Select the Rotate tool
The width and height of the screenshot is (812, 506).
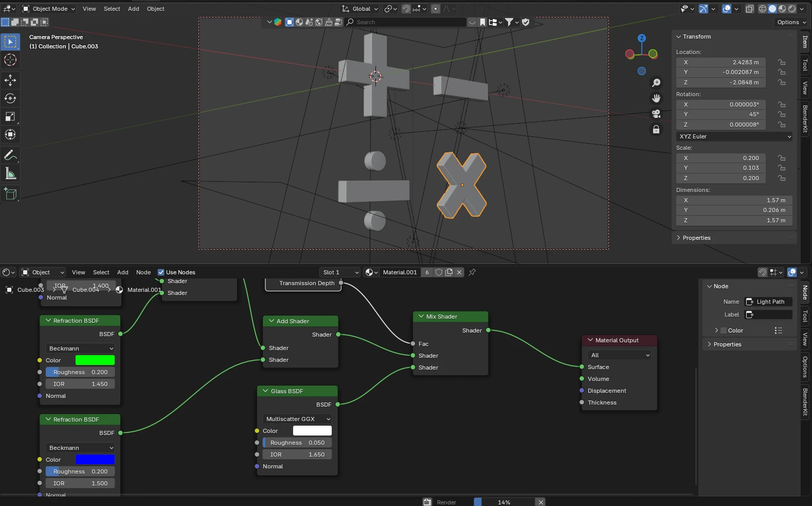coord(10,98)
